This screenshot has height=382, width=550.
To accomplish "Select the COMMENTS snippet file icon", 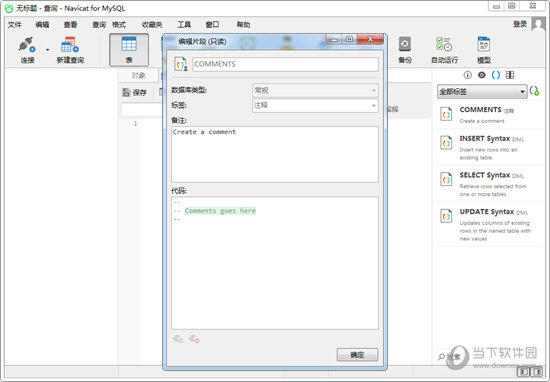I will click(x=446, y=114).
